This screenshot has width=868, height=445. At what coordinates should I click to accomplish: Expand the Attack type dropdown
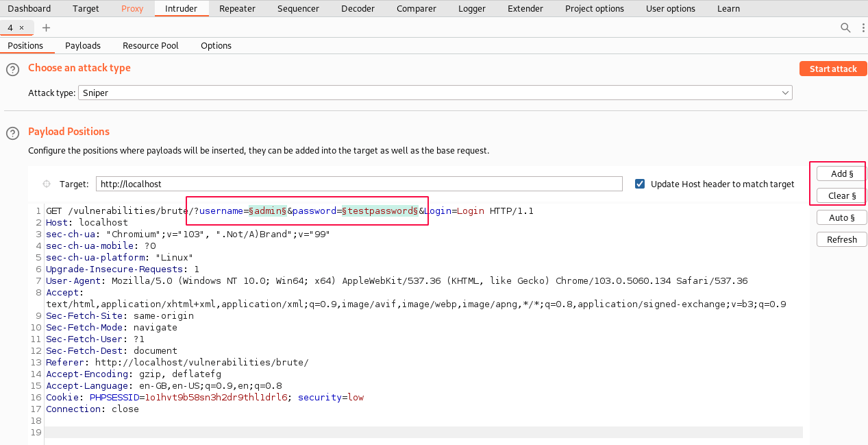tap(435, 93)
